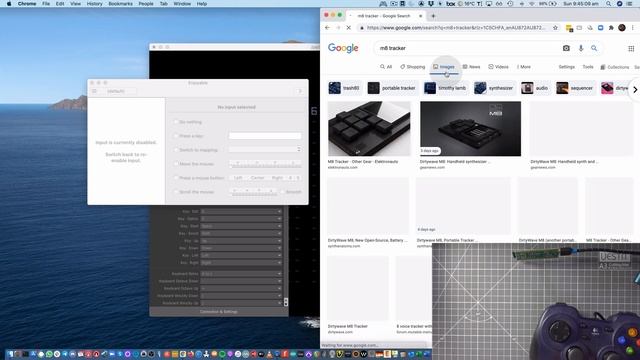Filter images by 'synthesizer' chip
Viewport: 640px width, 360px height.
[494, 88]
